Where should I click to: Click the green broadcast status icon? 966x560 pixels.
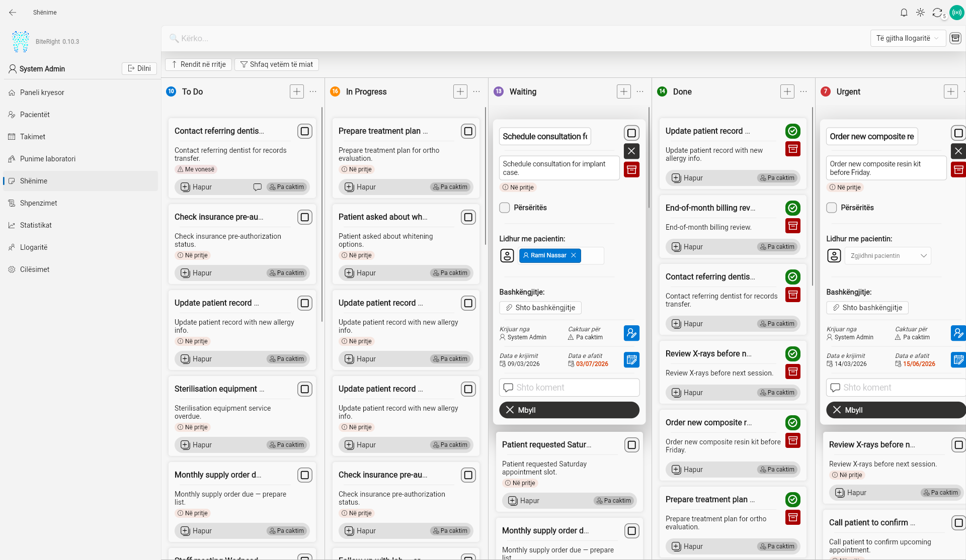956,13
